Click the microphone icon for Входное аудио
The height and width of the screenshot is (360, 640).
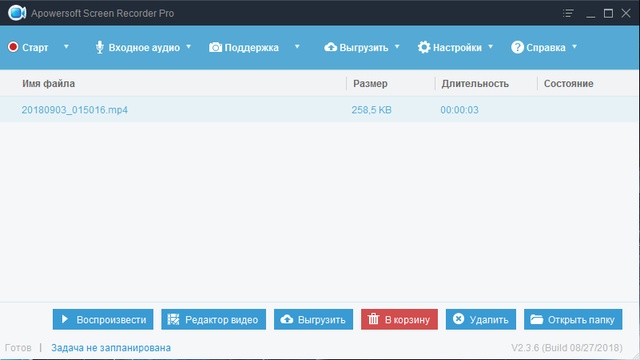pos(100,47)
